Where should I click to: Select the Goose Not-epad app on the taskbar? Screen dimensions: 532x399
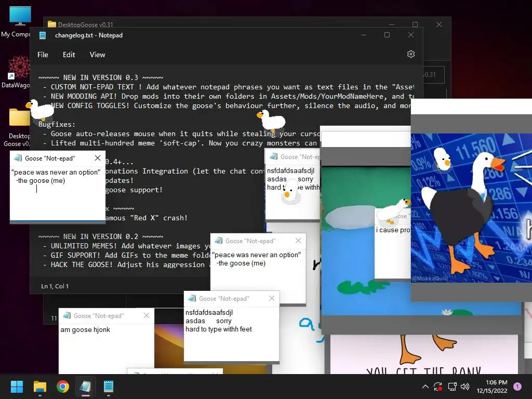[86, 387]
